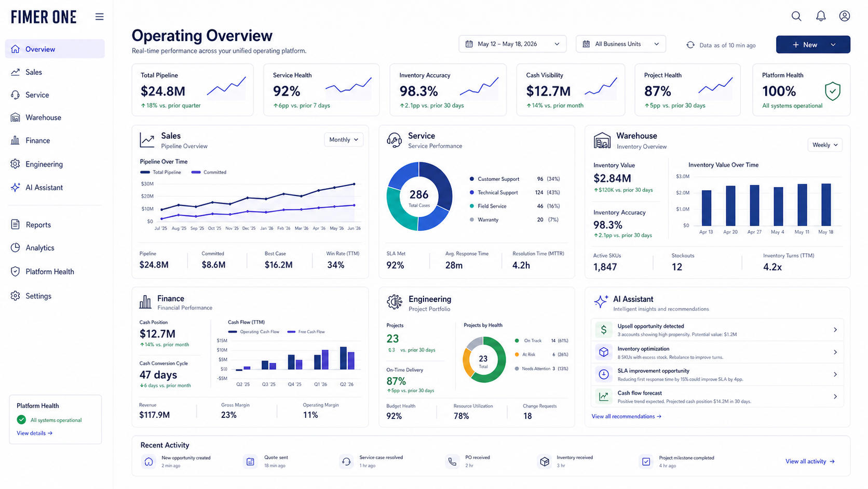Viewport: 868px width, 489px height.
Task: Click the FIMER ONE logo
Action: (x=44, y=17)
